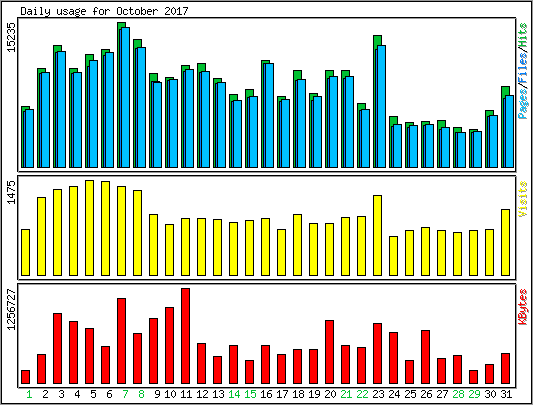This screenshot has width=533, height=405.
Task: Click the yellow visits bar for day 24
Action: pyautogui.click(x=393, y=256)
